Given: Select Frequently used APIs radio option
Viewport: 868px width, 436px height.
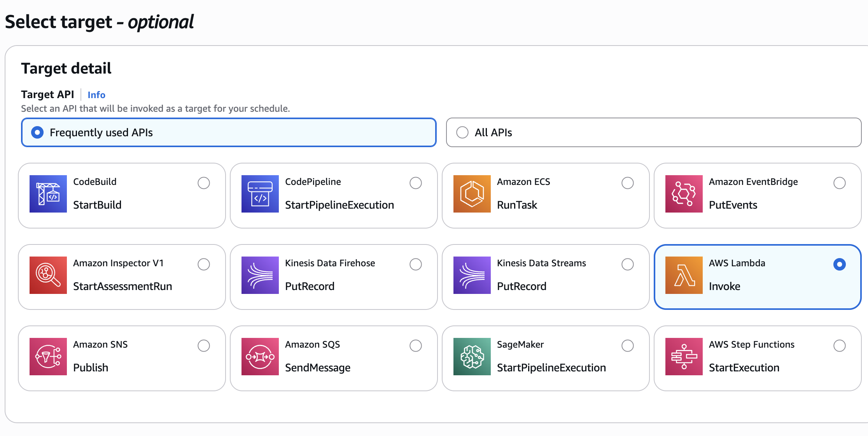Looking at the screenshot, I should pyautogui.click(x=37, y=132).
